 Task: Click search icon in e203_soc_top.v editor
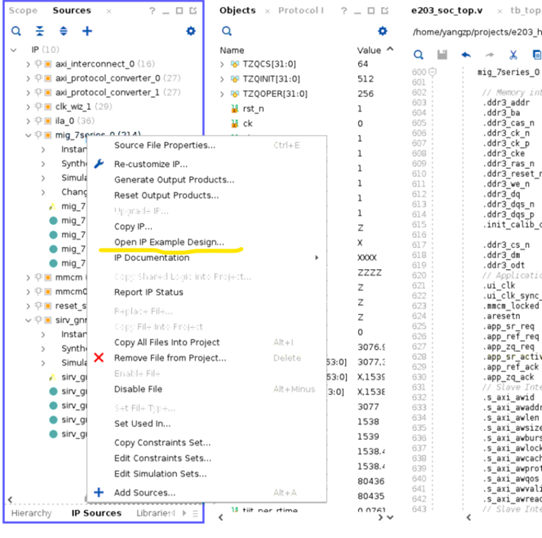pyautogui.click(x=418, y=55)
